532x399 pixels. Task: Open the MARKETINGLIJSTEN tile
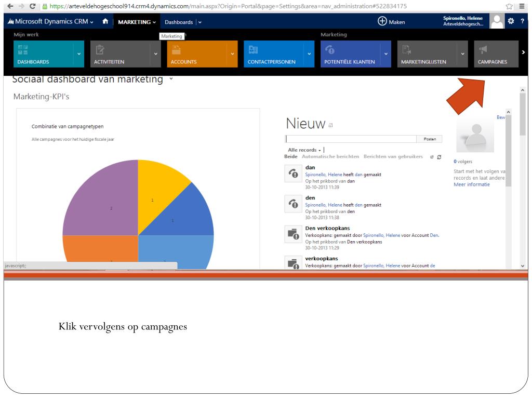427,54
